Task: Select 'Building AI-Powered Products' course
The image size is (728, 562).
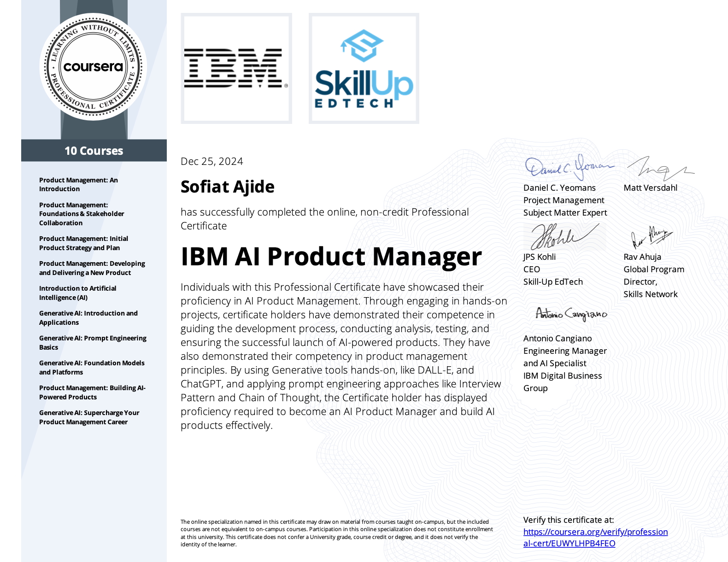Action: [92, 392]
